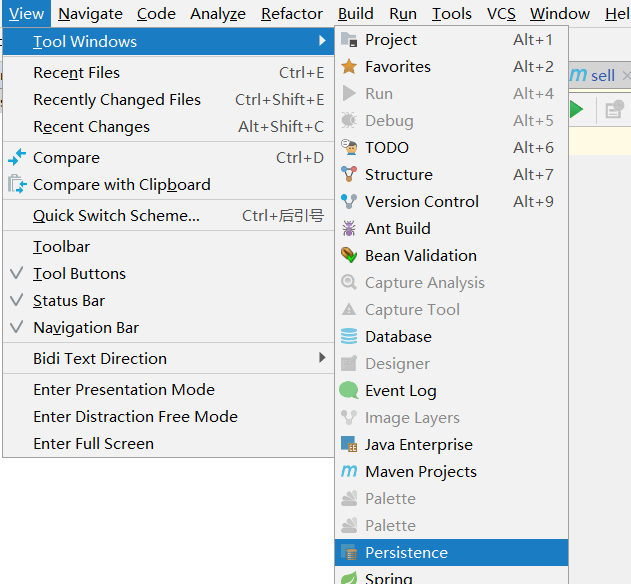Screen dimensions: 631x584
Task: Click the Event Log bubble icon
Action: 349,391
